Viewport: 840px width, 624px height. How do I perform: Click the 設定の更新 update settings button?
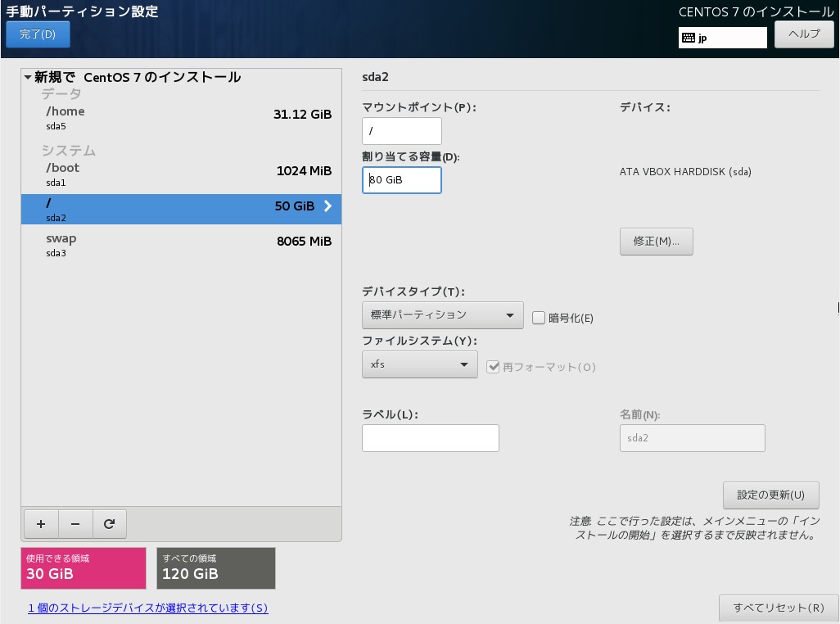pos(770,495)
